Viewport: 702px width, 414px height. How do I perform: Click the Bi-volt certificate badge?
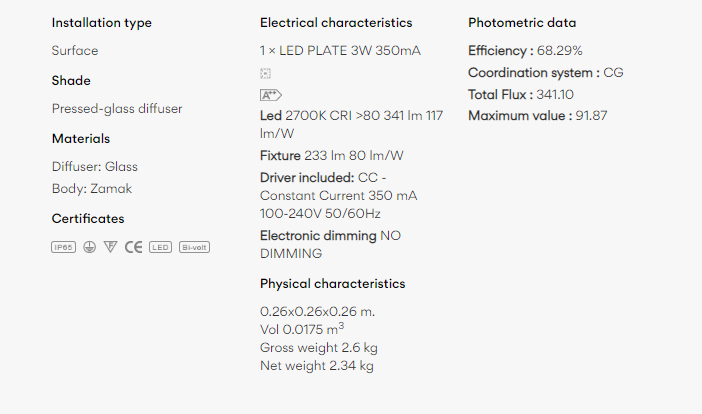[x=194, y=247]
